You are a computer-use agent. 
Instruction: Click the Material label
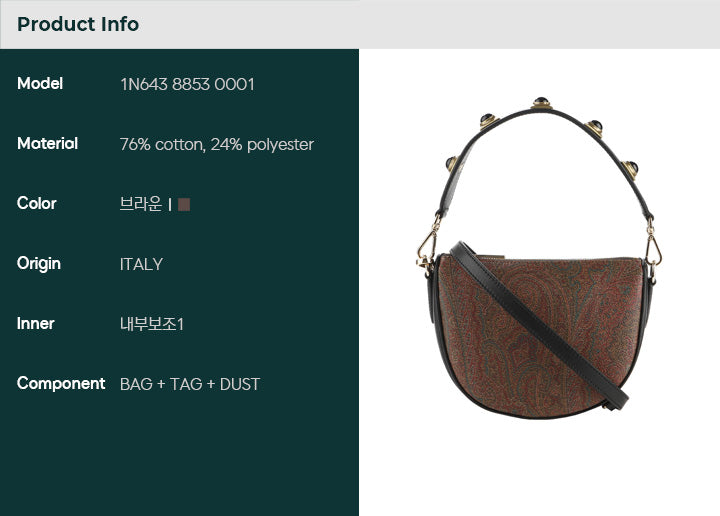click(47, 144)
